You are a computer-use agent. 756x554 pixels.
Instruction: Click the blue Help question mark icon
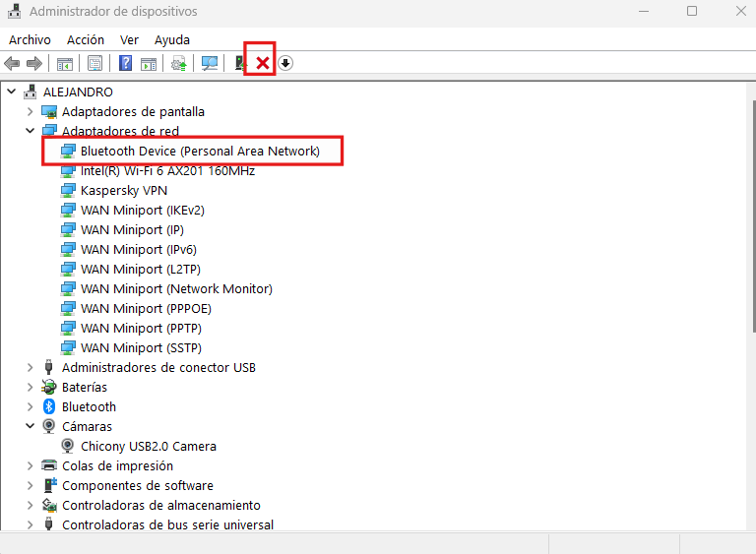click(125, 63)
